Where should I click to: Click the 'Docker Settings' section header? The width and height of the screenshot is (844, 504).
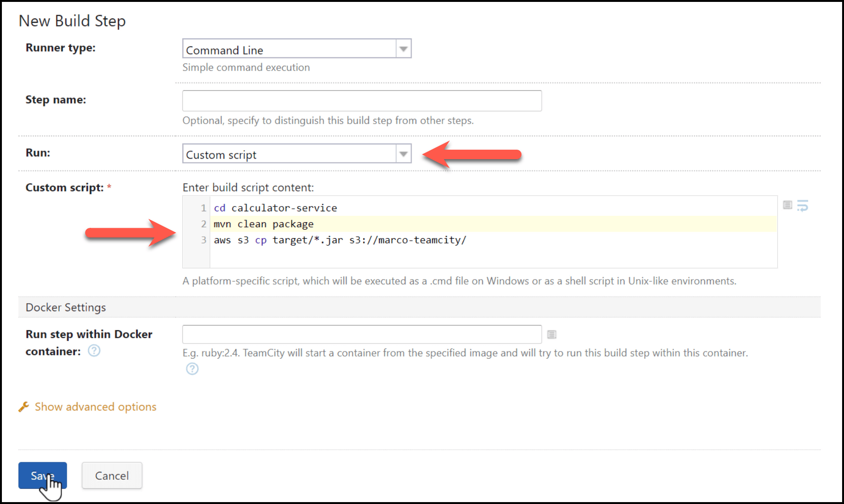(66, 307)
